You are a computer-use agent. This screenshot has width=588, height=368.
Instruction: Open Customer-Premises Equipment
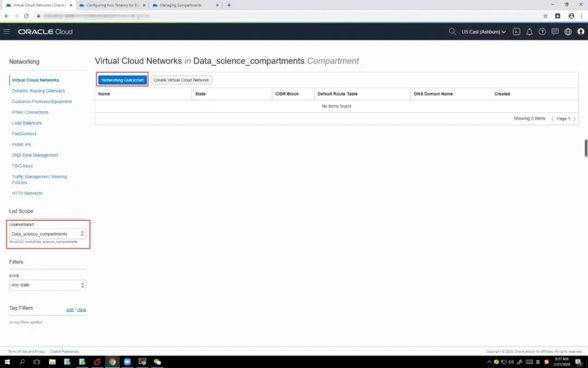point(41,101)
